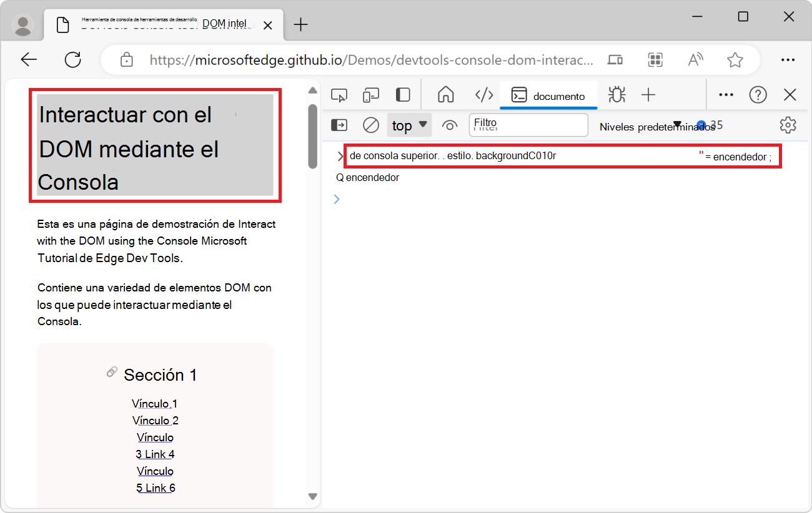Open the source code panel icon
Screen dimensions: 812x513
(x=484, y=94)
